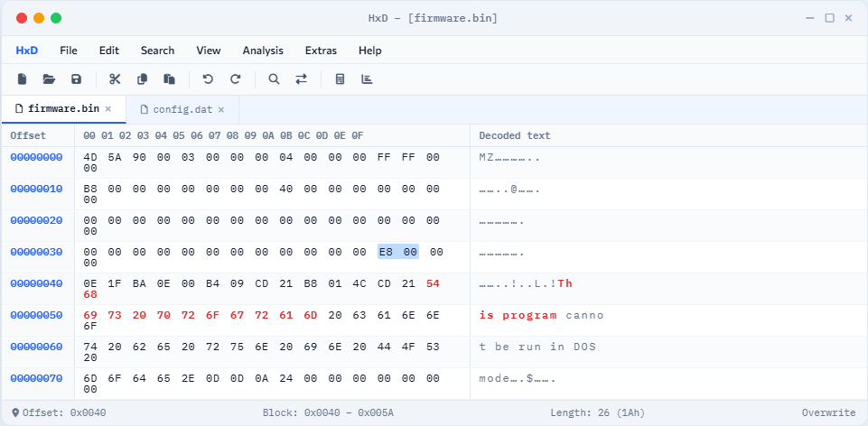Open the File menu

tap(69, 51)
